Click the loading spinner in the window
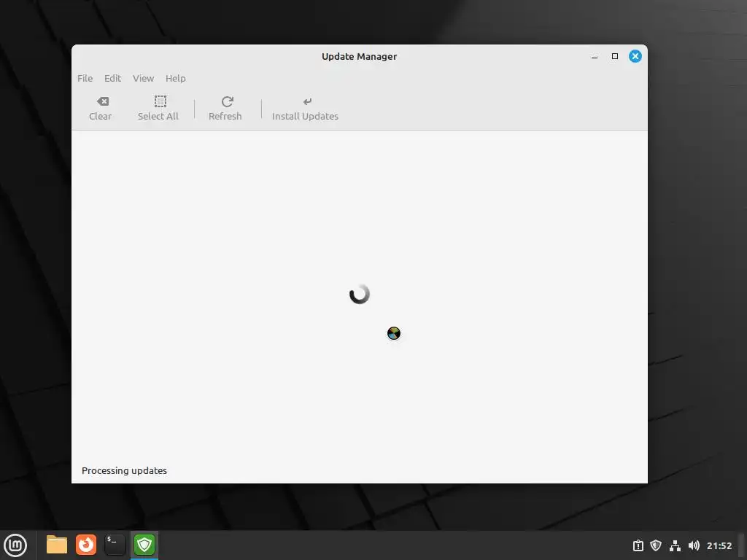This screenshot has width=747, height=560. tap(359, 294)
